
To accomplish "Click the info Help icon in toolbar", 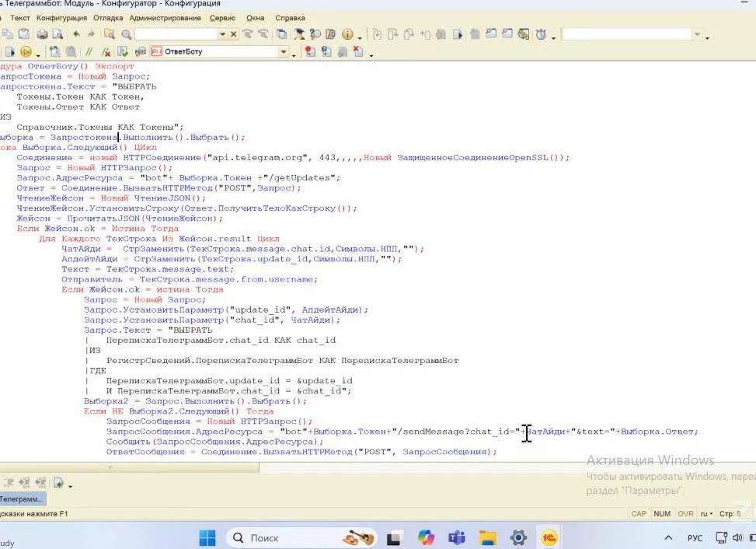I will coord(347,34).
